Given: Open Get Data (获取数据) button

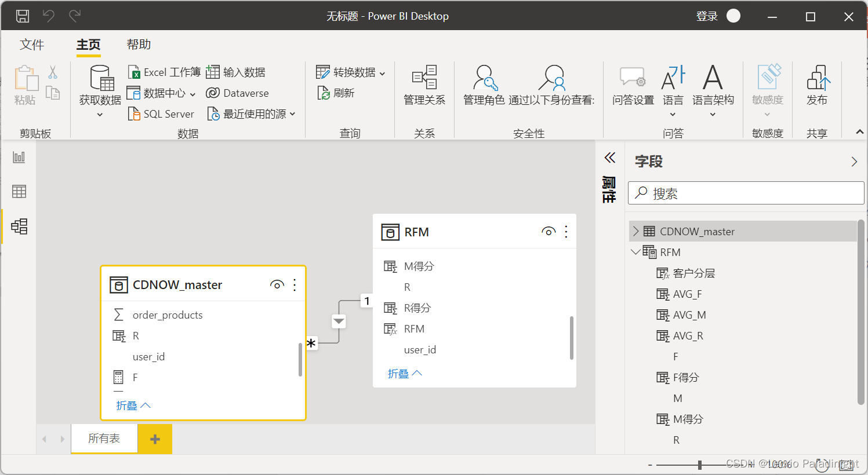Looking at the screenshot, I should [100, 91].
